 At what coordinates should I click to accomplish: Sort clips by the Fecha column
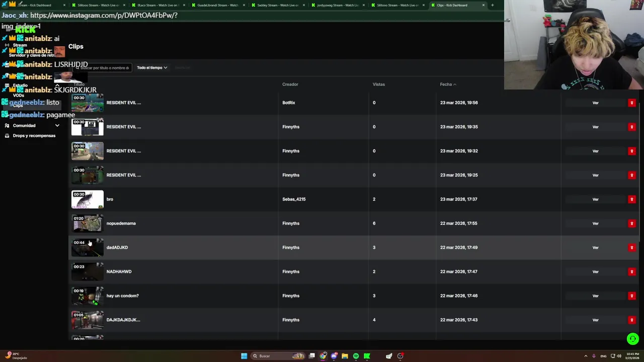(x=448, y=84)
